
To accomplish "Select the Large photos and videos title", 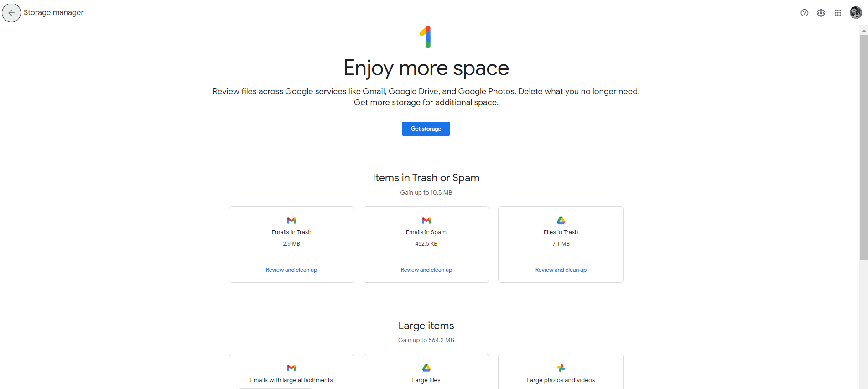I will pos(561,380).
